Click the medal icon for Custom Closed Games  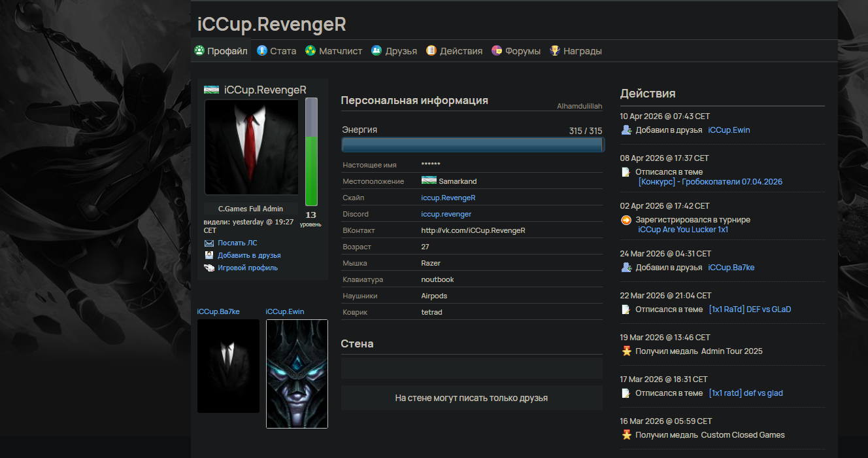626,434
